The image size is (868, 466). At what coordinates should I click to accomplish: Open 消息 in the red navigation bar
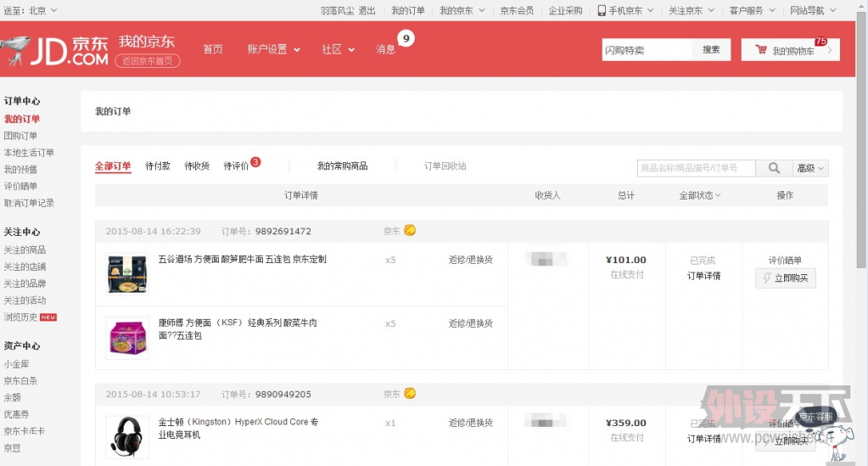click(386, 49)
